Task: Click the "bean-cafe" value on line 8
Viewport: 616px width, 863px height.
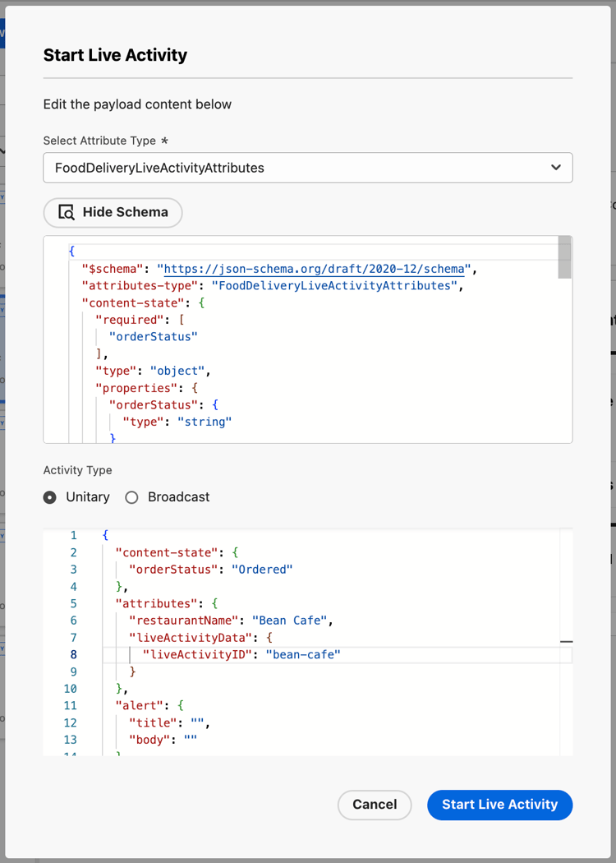Action: [303, 655]
